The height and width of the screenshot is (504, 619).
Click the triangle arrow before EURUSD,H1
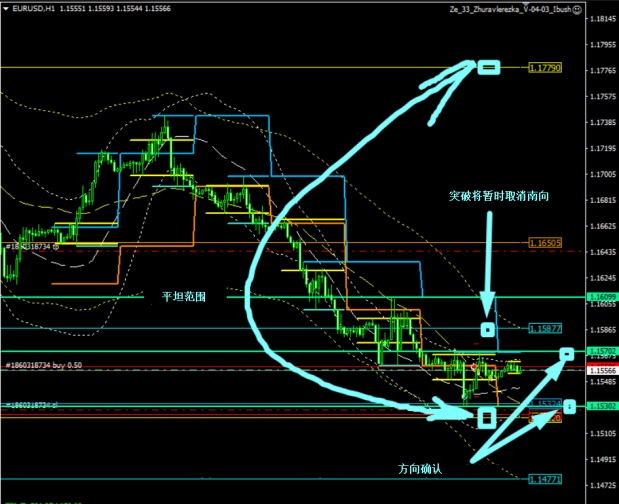pyautogui.click(x=5, y=8)
